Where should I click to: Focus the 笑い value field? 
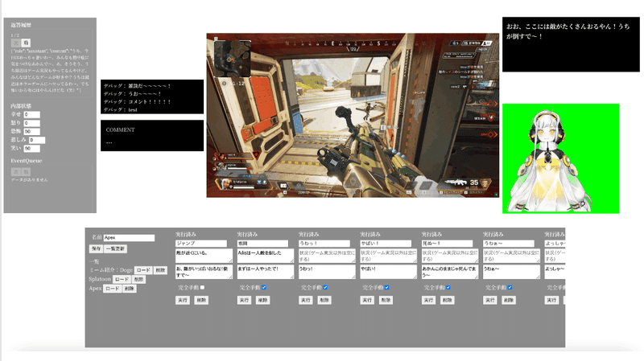pyautogui.click(x=31, y=149)
